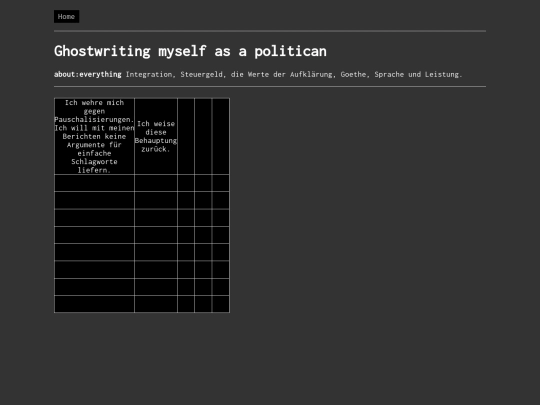Click the 'about:everything' bold label
Viewport: 540px width, 405px height.
[x=87, y=74]
